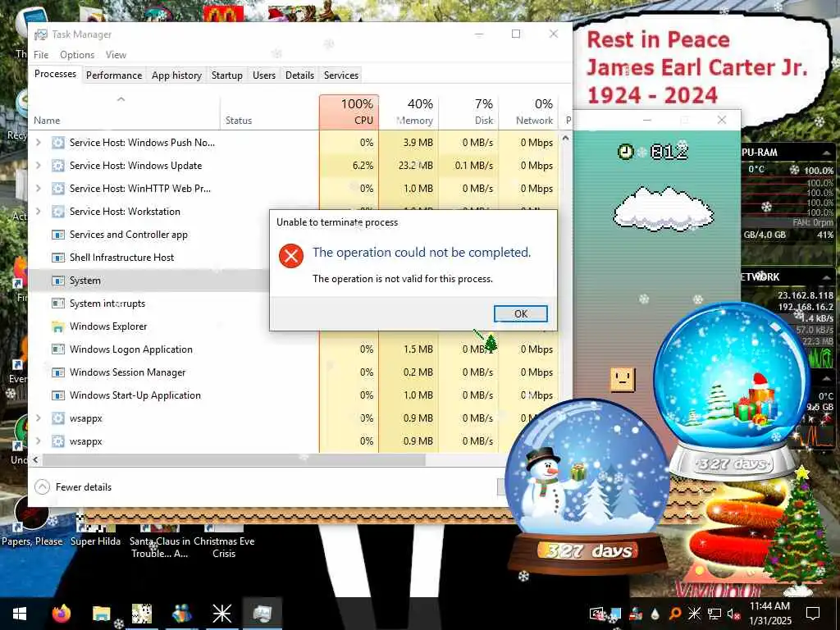Screen dimensions: 840x630
Task: Switch to the Users tab
Action: (264, 75)
